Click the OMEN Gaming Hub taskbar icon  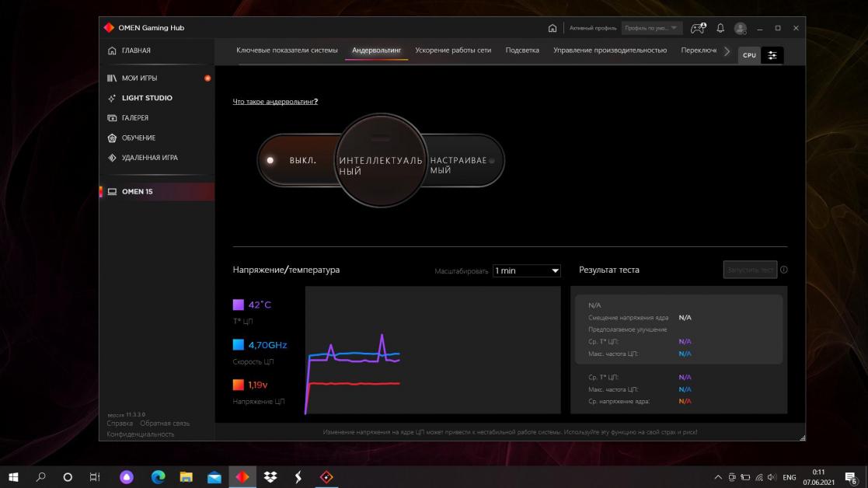click(242, 477)
